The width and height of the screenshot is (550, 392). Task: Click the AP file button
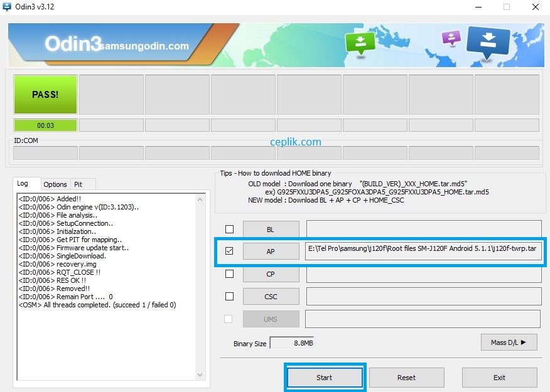point(271,251)
